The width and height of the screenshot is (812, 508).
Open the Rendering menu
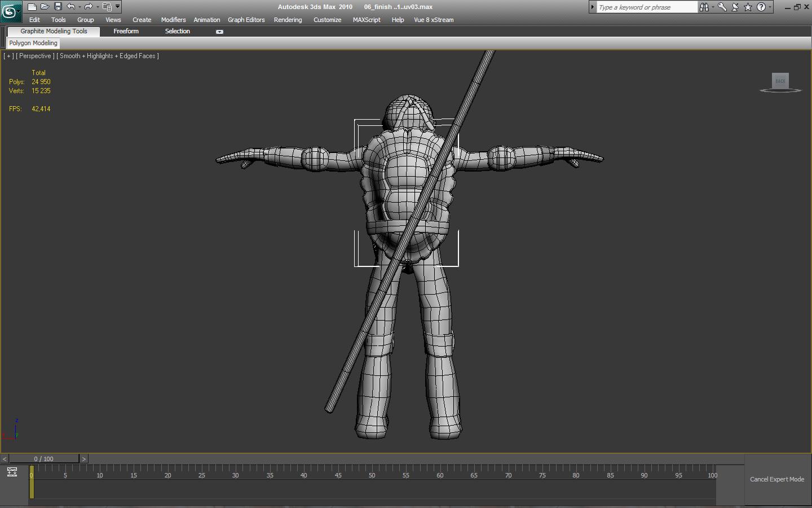click(x=288, y=20)
